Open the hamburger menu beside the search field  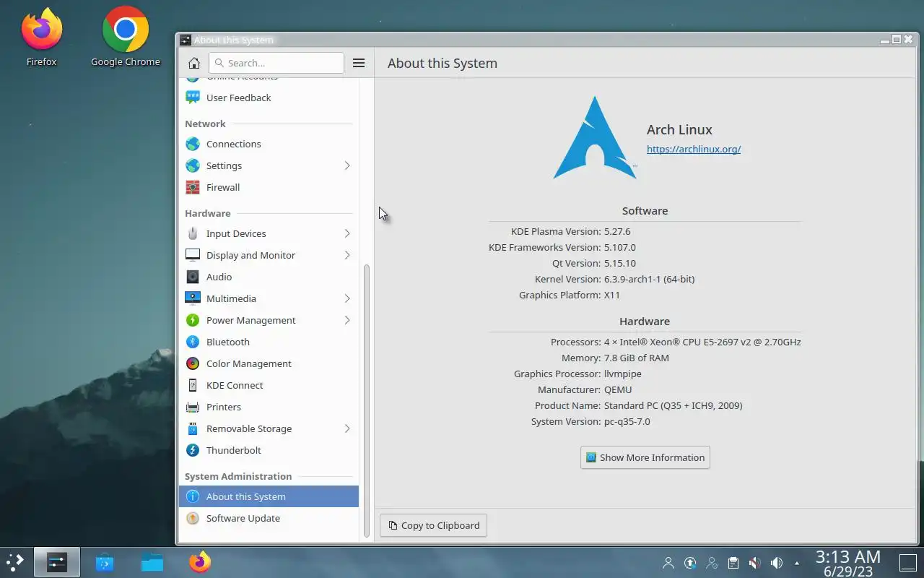pos(358,63)
